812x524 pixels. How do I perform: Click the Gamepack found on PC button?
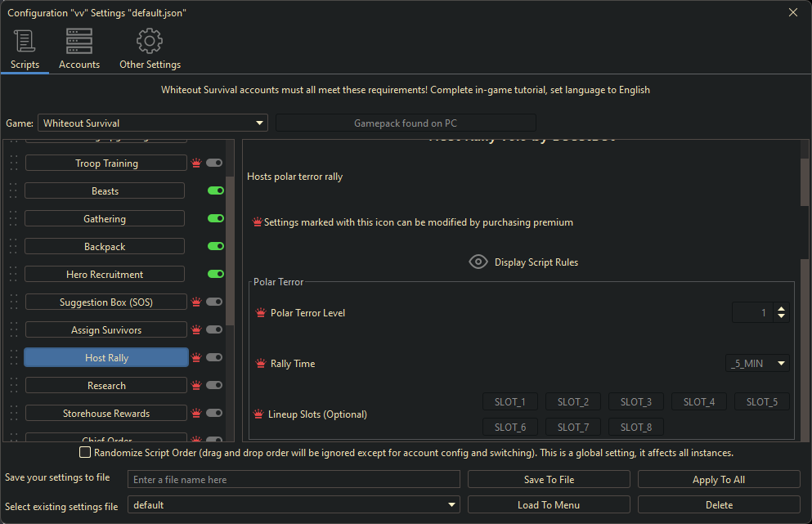tap(406, 123)
